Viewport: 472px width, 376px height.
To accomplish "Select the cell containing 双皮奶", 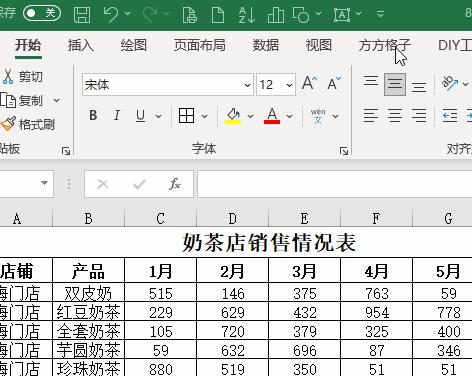I will (88, 293).
